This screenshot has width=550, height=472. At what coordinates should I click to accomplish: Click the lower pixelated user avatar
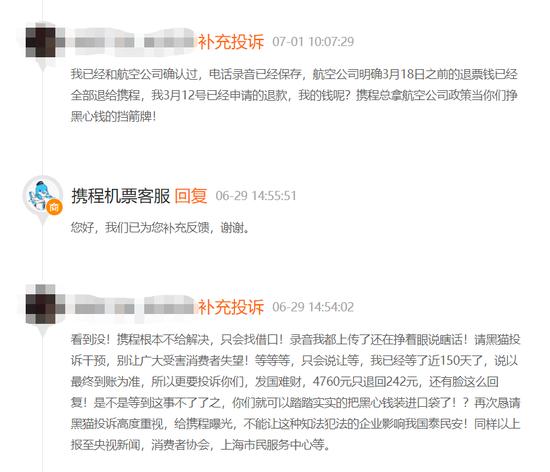41,304
